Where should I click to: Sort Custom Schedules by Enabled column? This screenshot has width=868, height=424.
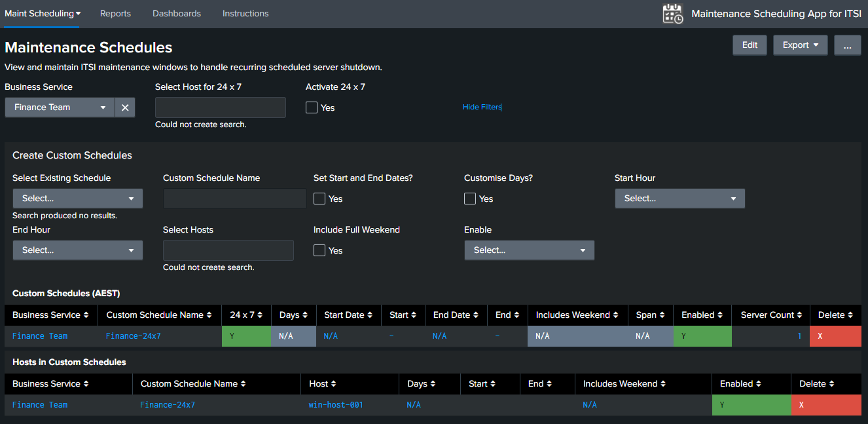point(702,315)
